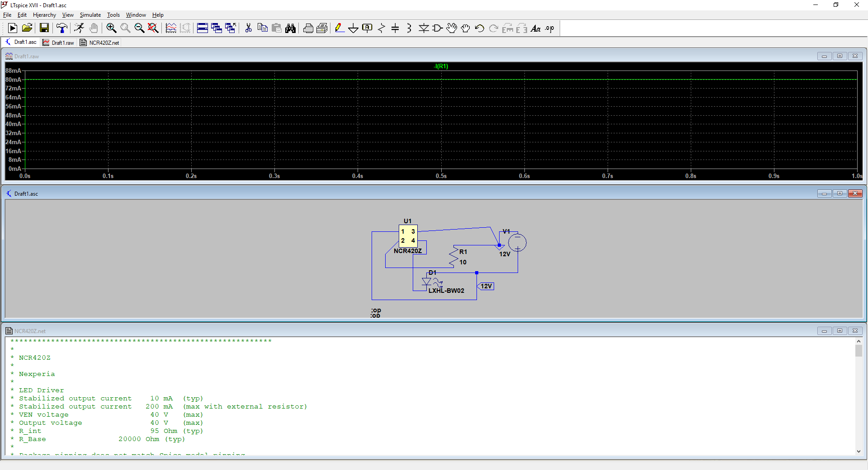This screenshot has width=868, height=470.
Task: Select voltage source V1 in schematic
Action: coord(517,243)
